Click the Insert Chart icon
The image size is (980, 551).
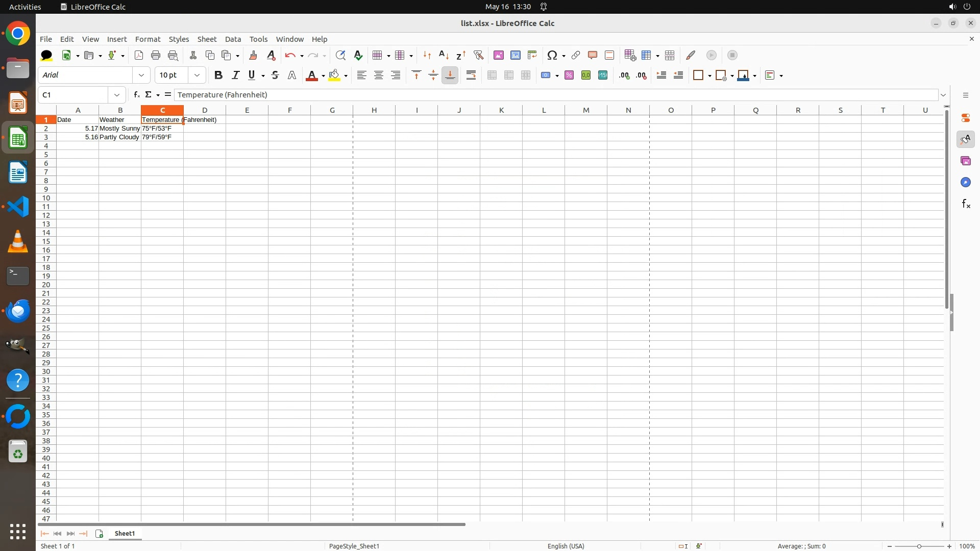tap(516, 55)
